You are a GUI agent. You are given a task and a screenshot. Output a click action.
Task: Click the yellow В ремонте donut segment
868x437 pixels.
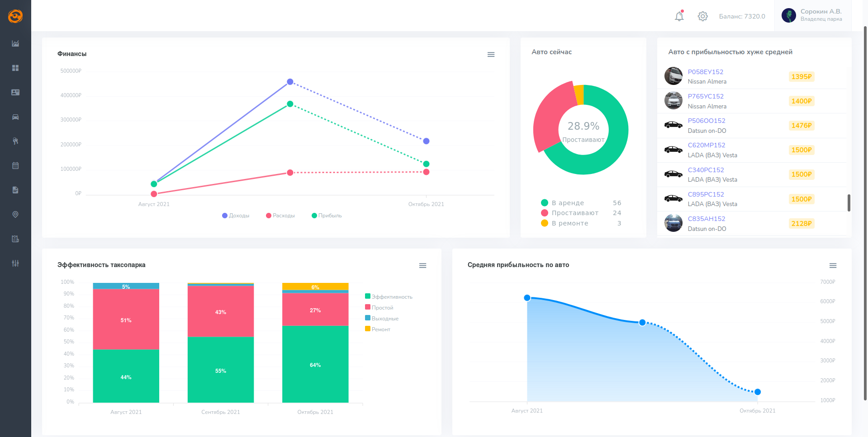(x=579, y=94)
